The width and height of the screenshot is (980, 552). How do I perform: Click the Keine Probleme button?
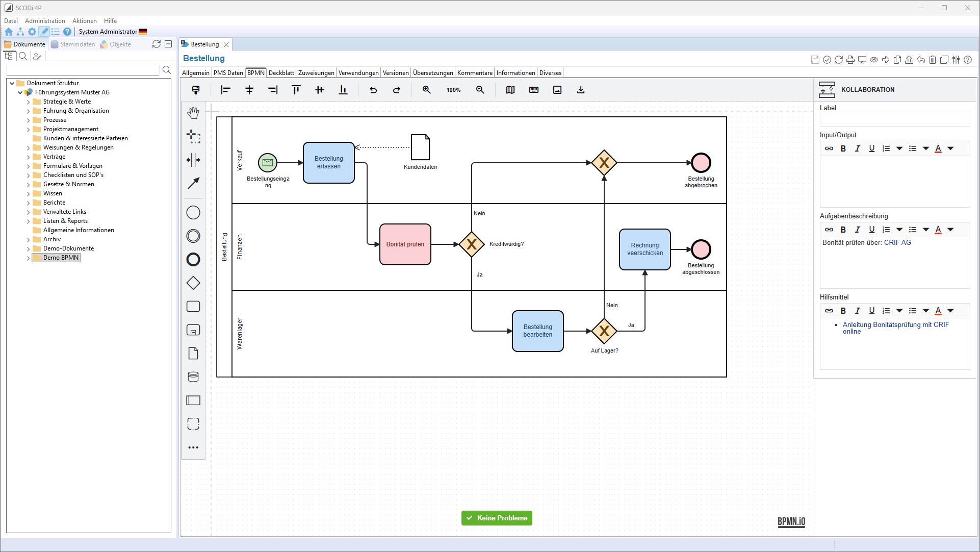[497, 518]
